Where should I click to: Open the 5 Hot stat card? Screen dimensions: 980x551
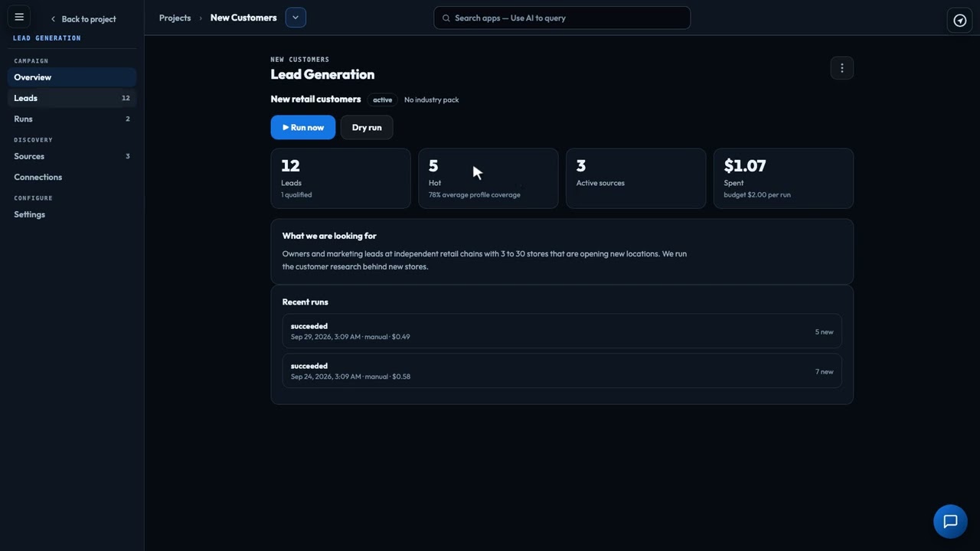pos(488,178)
